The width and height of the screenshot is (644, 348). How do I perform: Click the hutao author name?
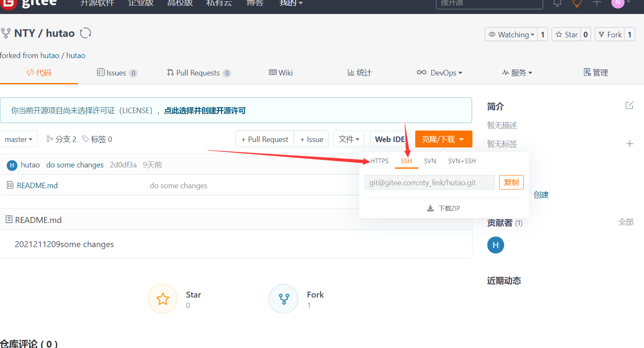pos(30,165)
